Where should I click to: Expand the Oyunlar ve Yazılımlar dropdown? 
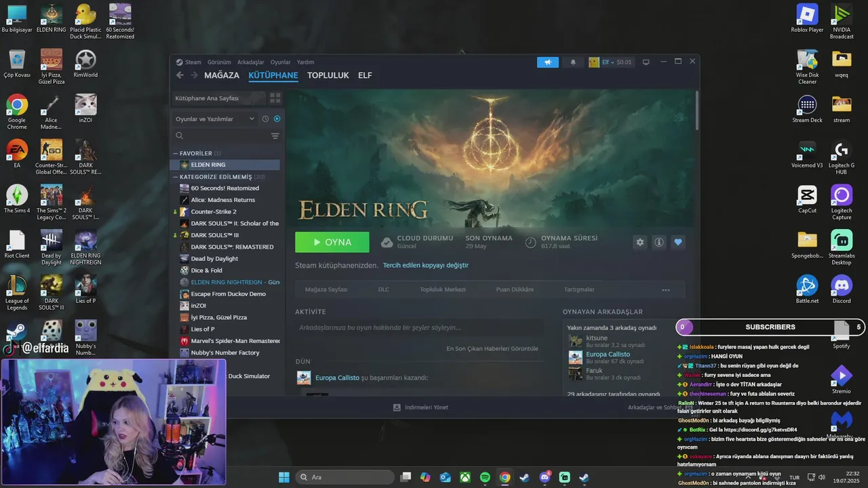(x=215, y=119)
